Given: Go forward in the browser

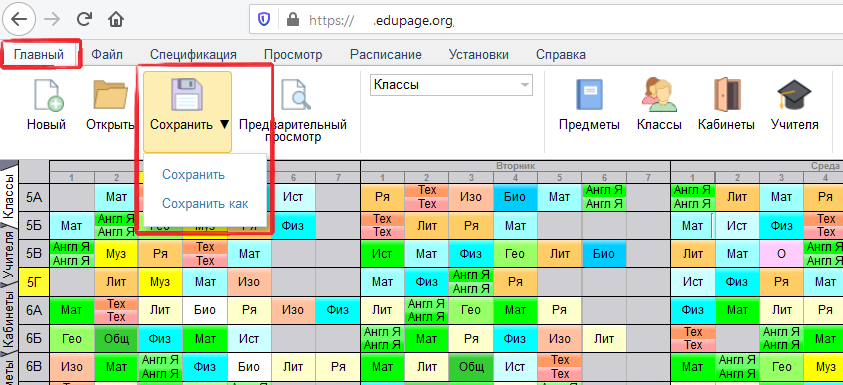Looking at the screenshot, I should tap(52, 20).
